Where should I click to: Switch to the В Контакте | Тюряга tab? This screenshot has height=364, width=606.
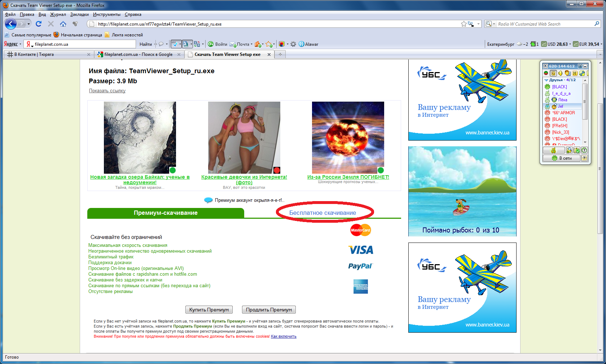click(49, 54)
